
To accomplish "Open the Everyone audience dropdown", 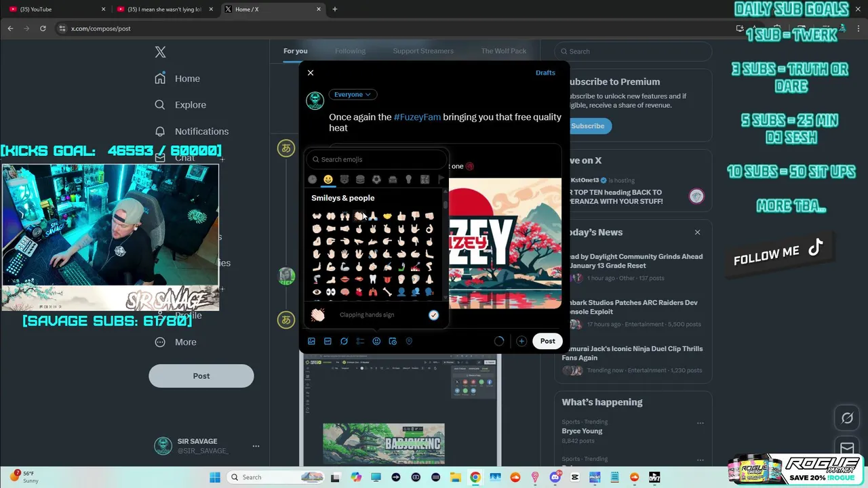I will point(353,95).
